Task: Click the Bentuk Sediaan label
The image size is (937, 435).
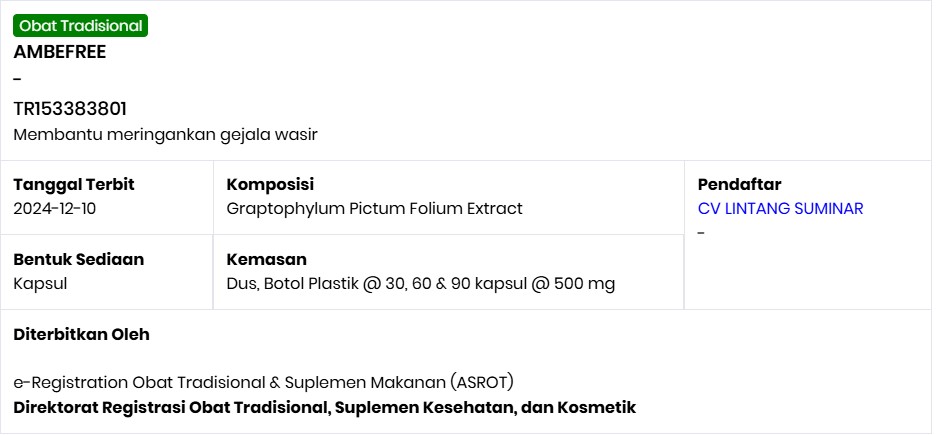Action: coord(79,259)
